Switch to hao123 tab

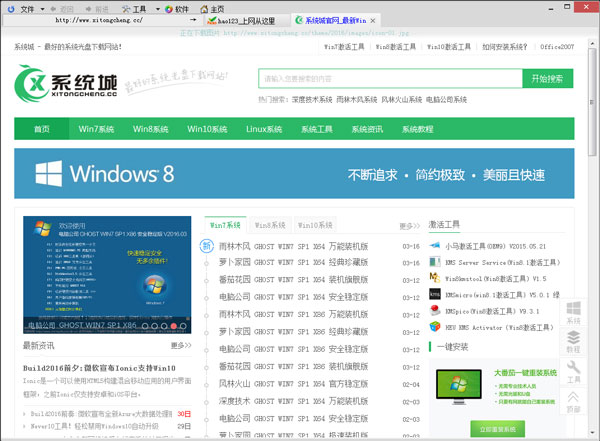(x=246, y=21)
